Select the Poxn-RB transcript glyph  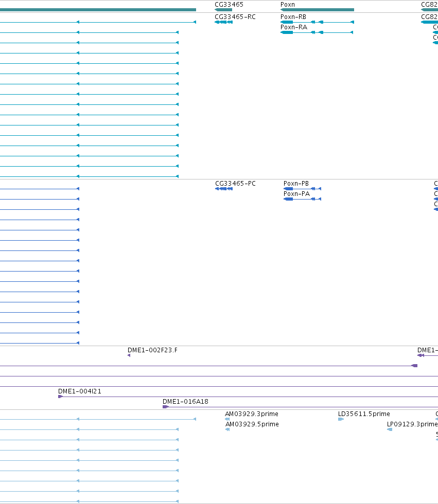(318, 22)
